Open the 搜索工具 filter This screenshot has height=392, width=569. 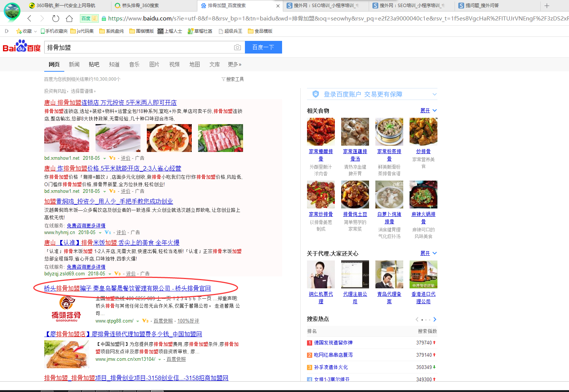click(x=233, y=79)
